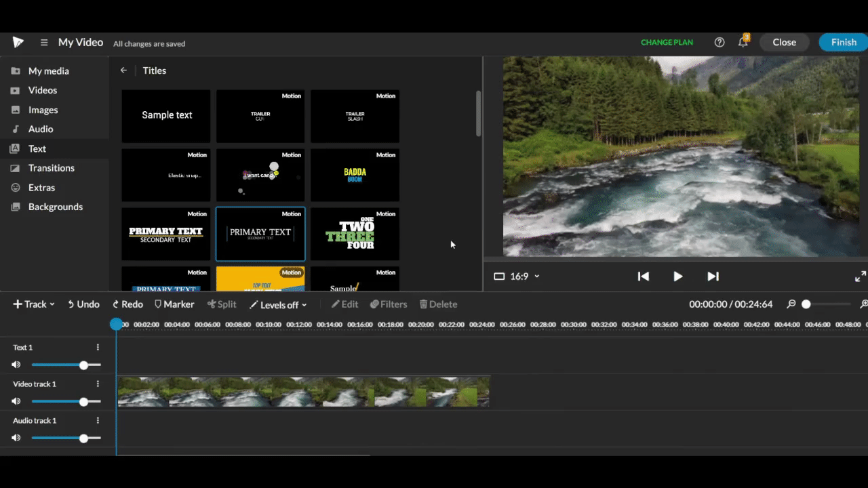Open the Video track 1 options menu
Image resolution: width=868 pixels, height=488 pixels.
point(98,384)
